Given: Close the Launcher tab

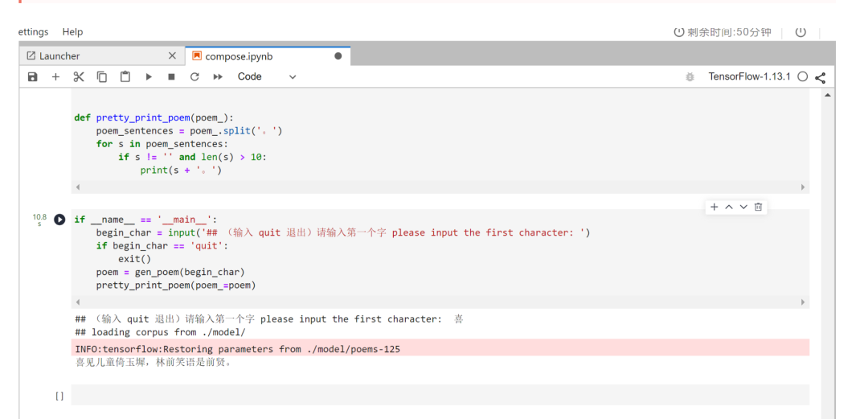Looking at the screenshot, I should (172, 56).
